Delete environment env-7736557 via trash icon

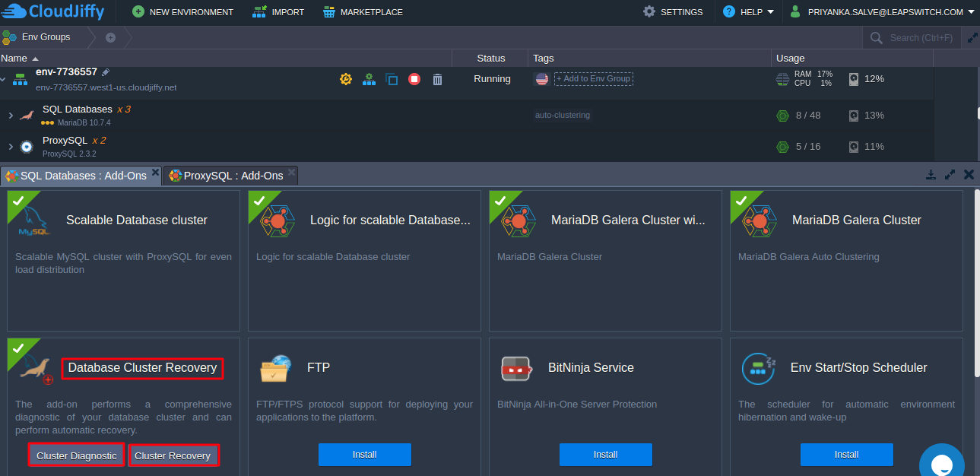(437, 79)
